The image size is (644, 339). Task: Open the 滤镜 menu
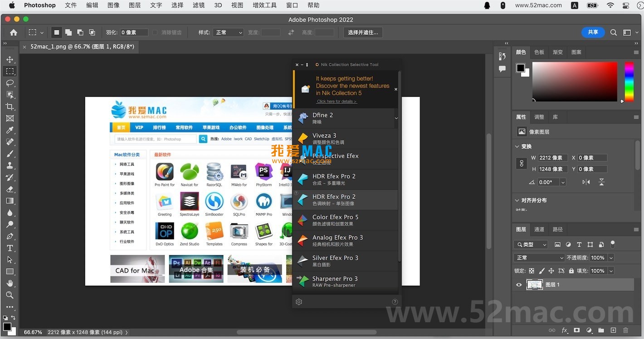tap(199, 5)
